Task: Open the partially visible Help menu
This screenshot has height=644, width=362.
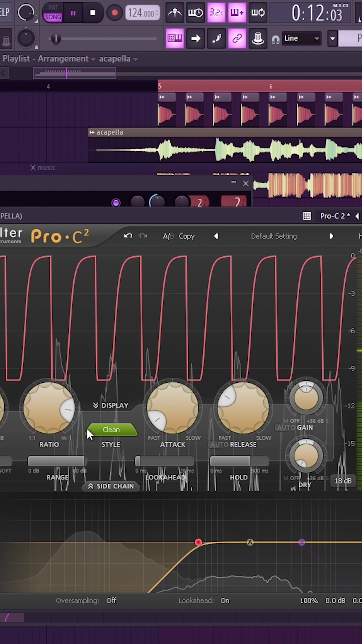Action: [5, 12]
